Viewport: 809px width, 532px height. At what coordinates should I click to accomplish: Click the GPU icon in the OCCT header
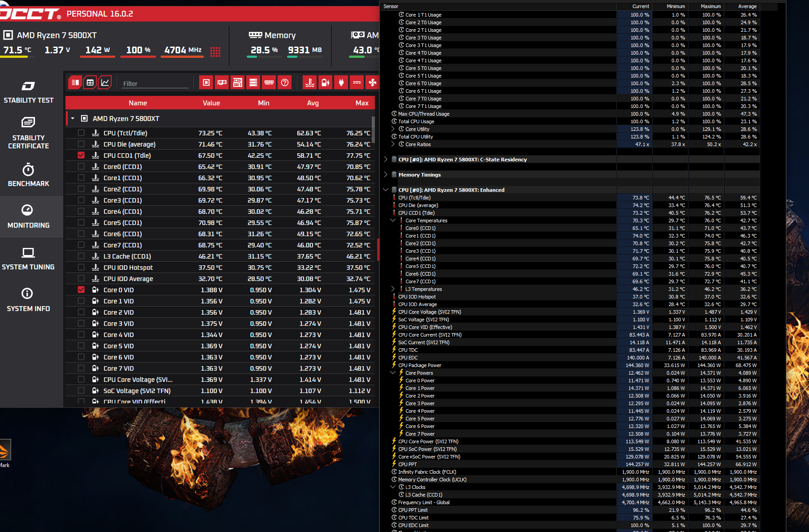pyautogui.click(x=358, y=35)
